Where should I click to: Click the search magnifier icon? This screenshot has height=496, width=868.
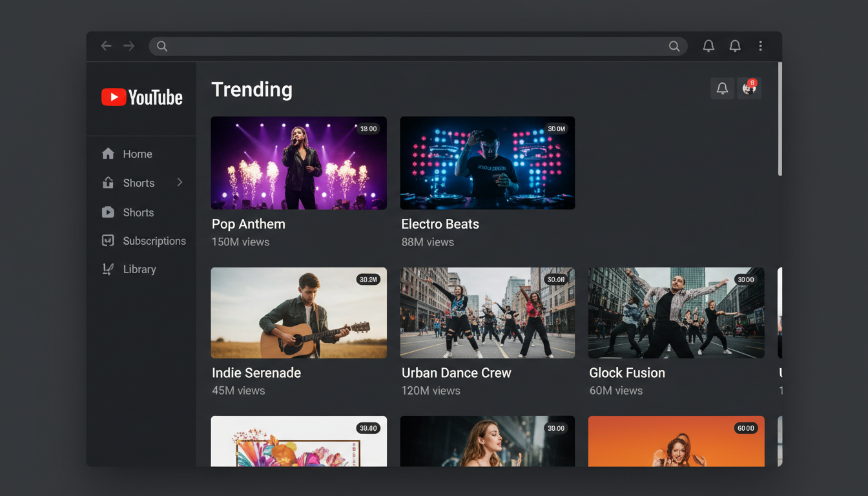tap(674, 46)
